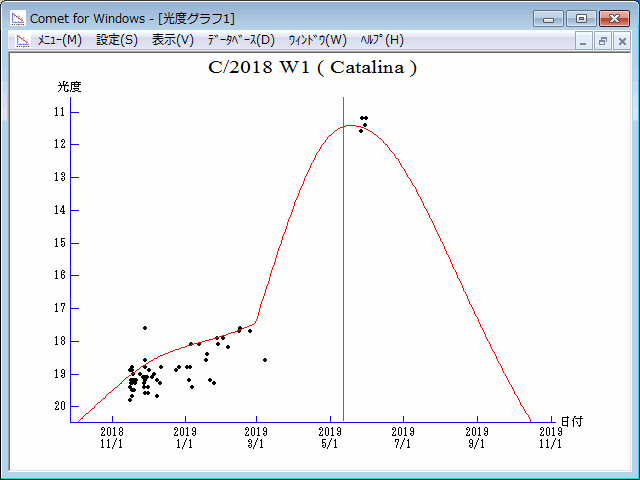The height and width of the screenshot is (480, 640).
Task: Minimize the inner graph document window
Action: click(585, 41)
